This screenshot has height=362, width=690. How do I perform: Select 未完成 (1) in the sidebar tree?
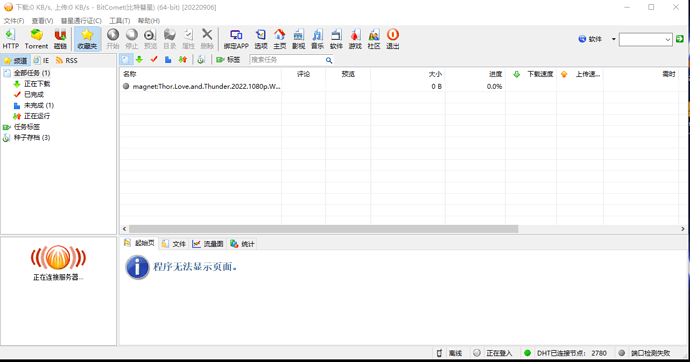[39, 105]
